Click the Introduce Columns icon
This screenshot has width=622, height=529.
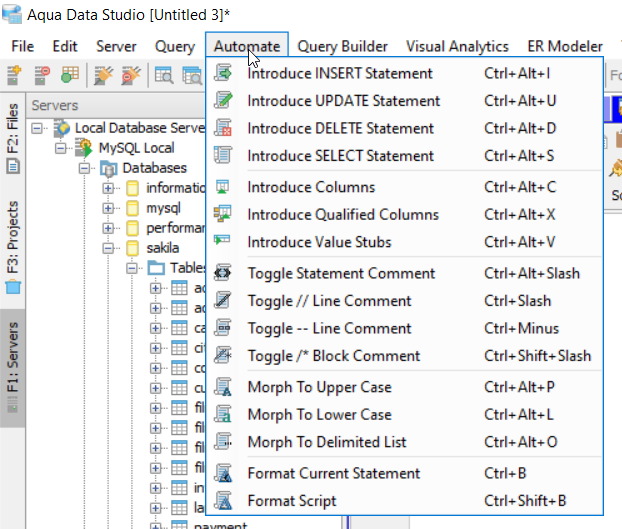(225, 187)
